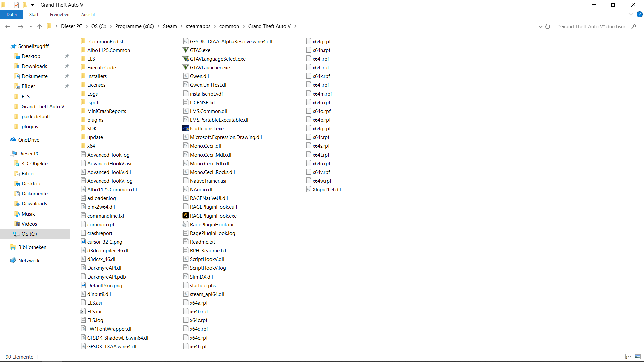Go up one folder level arrow
The image size is (644, 362).
pos(40,26)
